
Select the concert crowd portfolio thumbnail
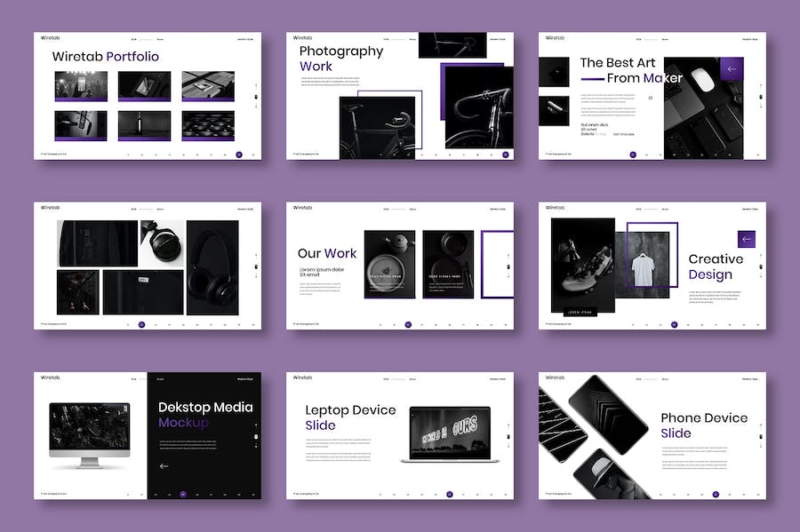pyautogui.click(x=81, y=86)
